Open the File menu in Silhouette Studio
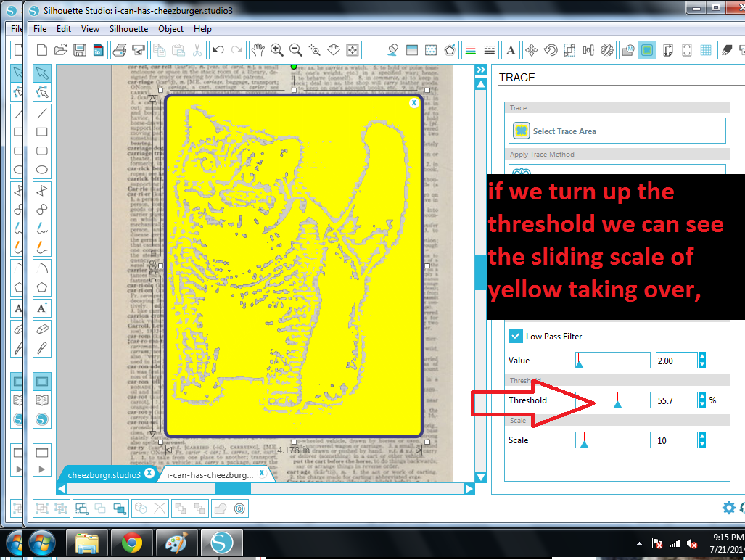This screenshot has width=745, height=560. coord(40,29)
